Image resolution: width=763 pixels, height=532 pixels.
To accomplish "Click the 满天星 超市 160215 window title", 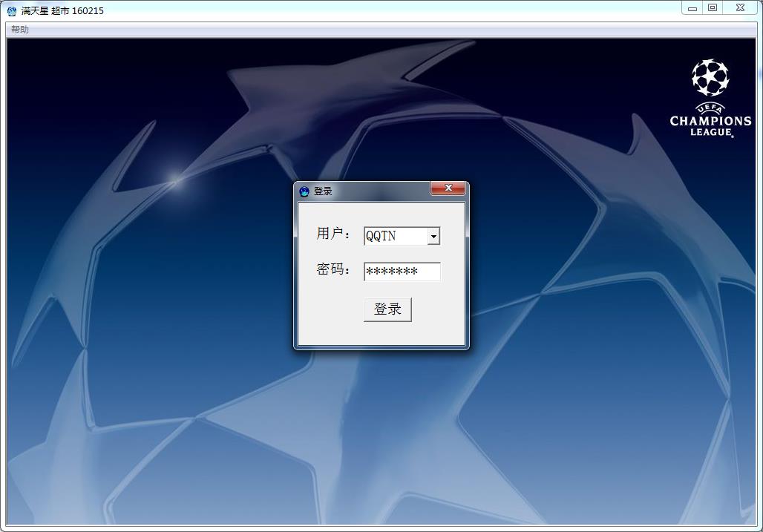I will click(62, 10).
